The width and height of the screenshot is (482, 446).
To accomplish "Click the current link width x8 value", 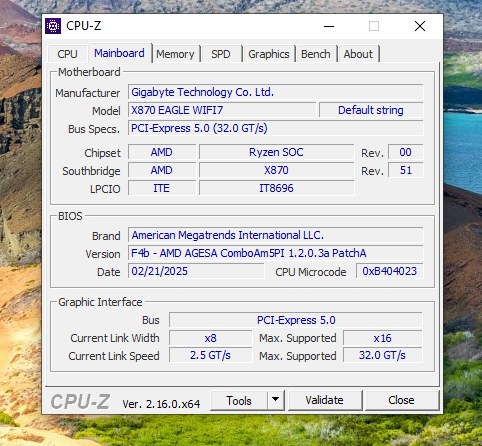I will point(210,338).
